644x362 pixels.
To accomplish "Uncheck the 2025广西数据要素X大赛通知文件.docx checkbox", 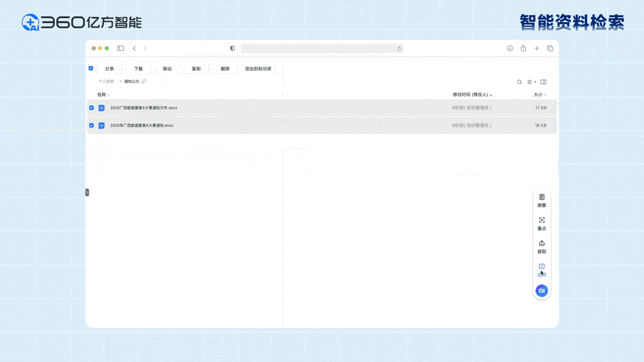I will point(91,108).
